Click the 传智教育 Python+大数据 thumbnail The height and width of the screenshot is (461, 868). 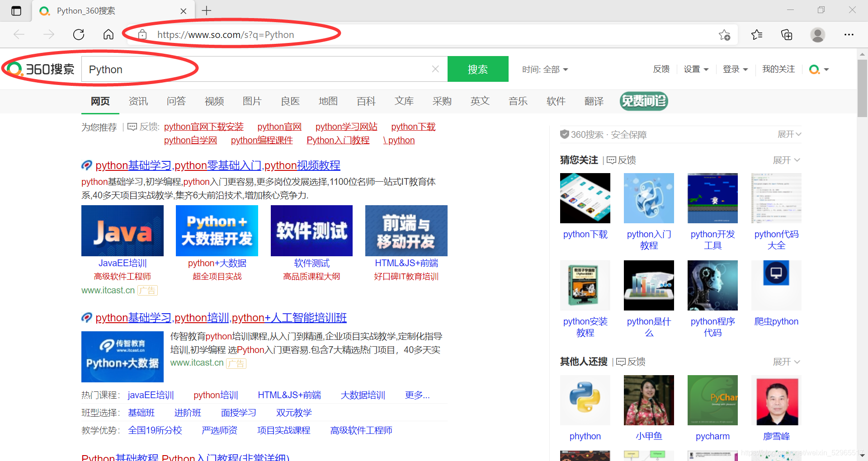(123, 357)
